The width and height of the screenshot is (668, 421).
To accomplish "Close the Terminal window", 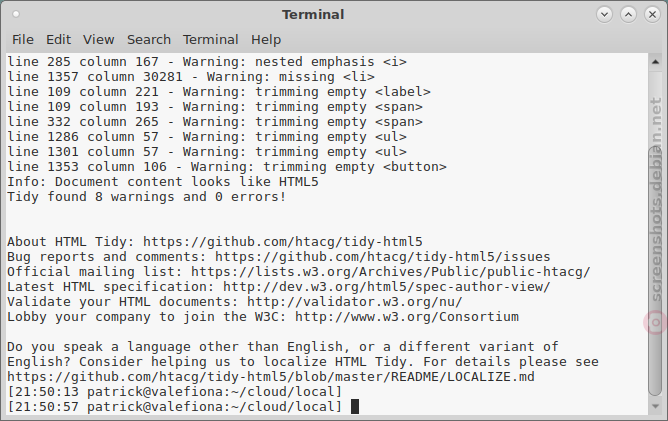I will tap(652, 14).
